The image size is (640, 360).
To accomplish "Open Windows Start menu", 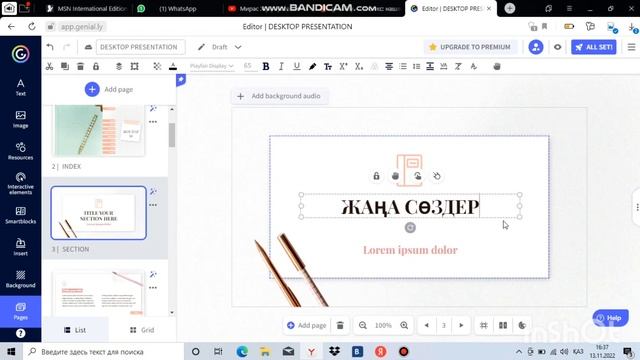I will (11, 351).
